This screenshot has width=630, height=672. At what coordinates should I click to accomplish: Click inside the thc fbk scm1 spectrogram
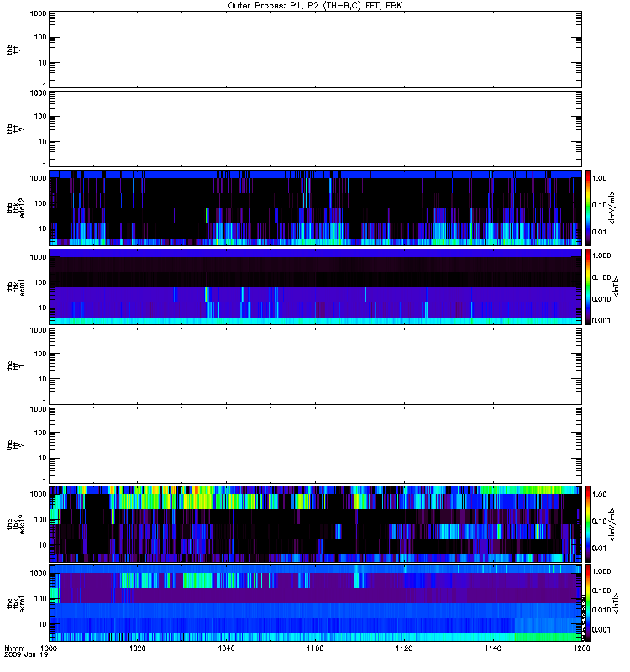pyautogui.click(x=315, y=603)
